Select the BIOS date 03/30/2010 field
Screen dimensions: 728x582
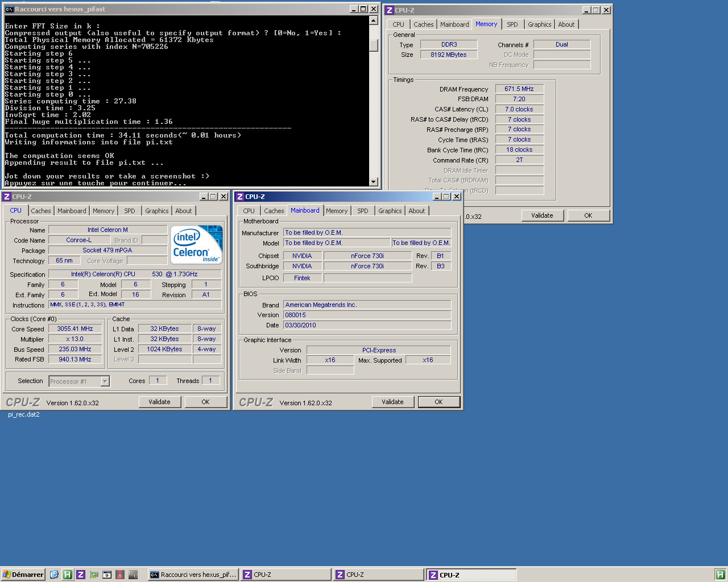coord(367,325)
